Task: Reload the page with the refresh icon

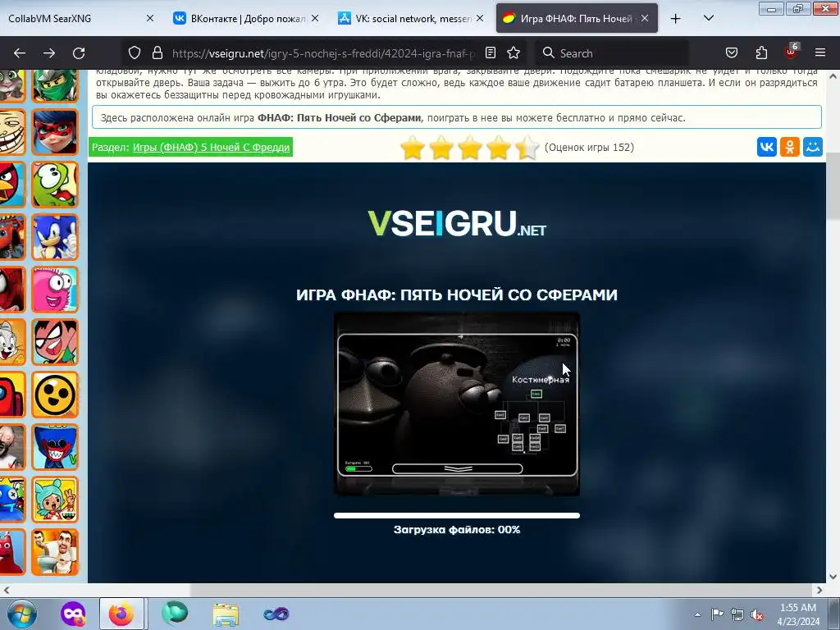Action: pos(79,53)
